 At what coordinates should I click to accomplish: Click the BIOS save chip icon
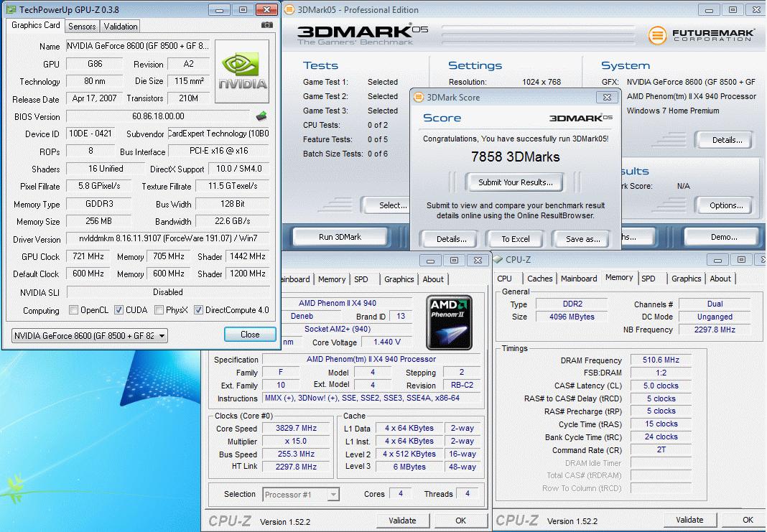click(x=261, y=116)
